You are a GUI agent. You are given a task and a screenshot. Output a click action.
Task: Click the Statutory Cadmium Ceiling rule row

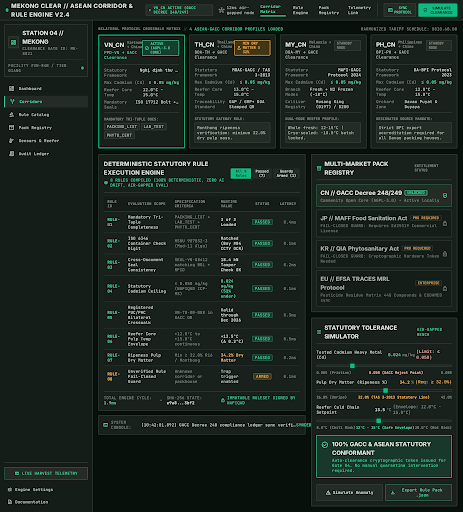point(202,289)
